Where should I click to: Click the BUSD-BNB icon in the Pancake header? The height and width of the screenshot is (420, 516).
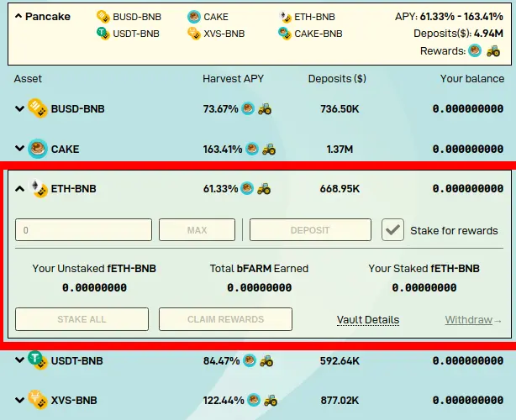pos(103,17)
